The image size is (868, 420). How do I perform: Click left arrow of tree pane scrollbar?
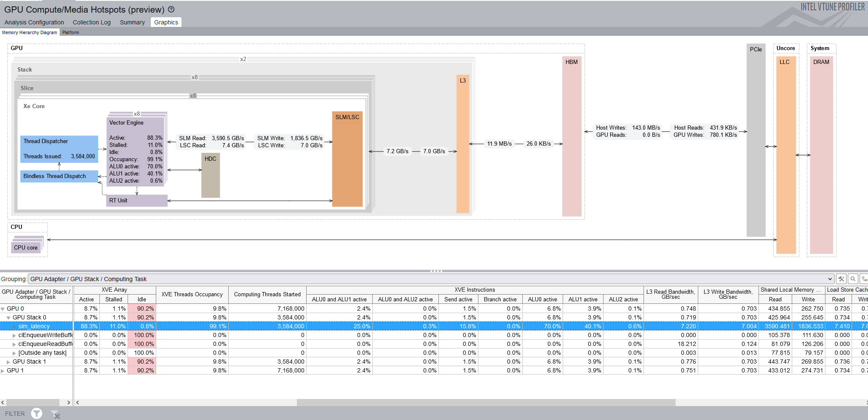(x=3, y=403)
